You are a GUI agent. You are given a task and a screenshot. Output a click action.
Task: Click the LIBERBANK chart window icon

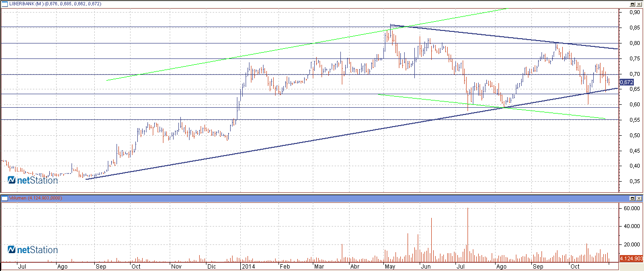[5, 4]
